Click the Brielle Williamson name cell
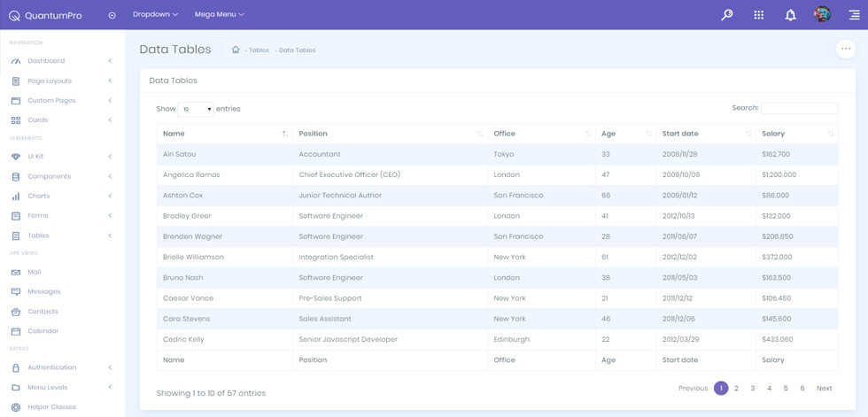 [225, 257]
